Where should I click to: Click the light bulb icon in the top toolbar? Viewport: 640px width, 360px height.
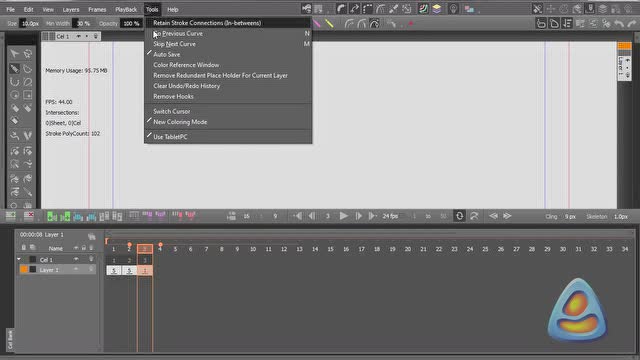(x=453, y=9)
